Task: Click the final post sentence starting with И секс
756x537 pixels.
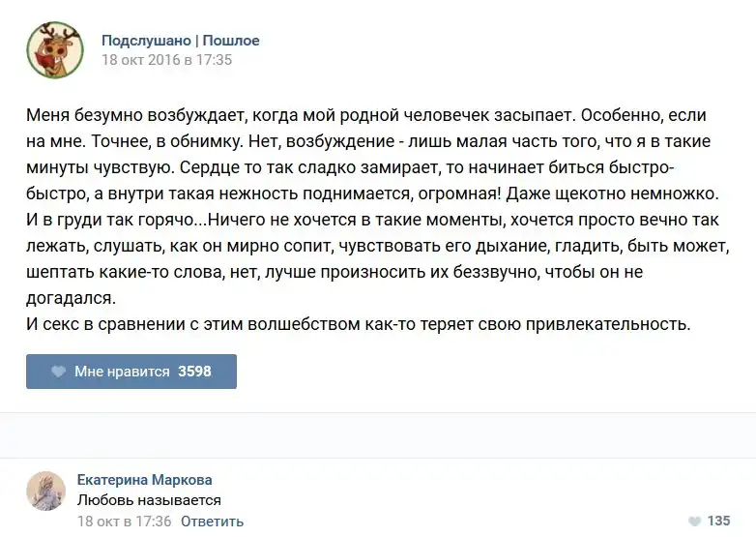Action: pos(358,323)
